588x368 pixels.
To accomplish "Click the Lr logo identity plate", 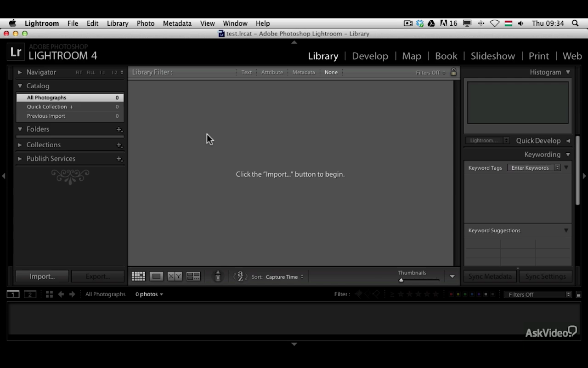I will click(x=16, y=52).
